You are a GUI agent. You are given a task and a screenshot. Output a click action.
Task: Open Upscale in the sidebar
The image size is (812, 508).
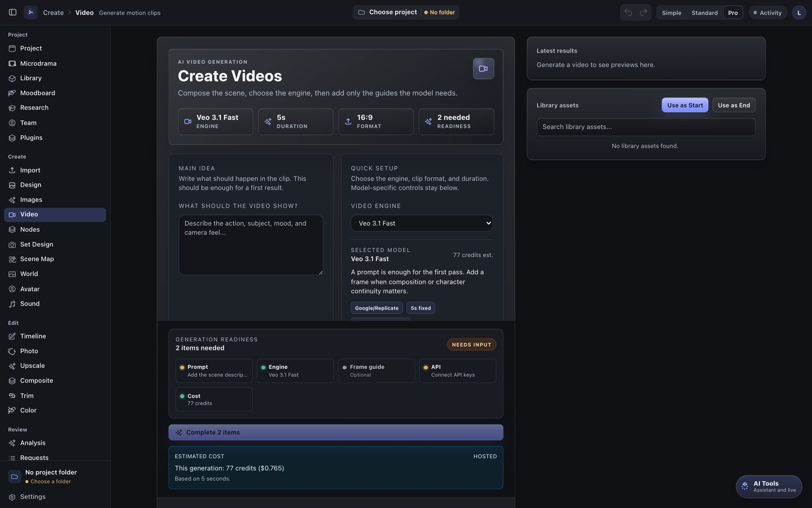[x=55, y=365]
